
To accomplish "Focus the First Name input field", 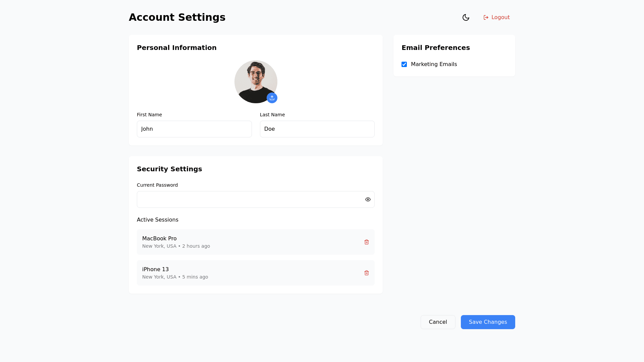I will (x=194, y=129).
